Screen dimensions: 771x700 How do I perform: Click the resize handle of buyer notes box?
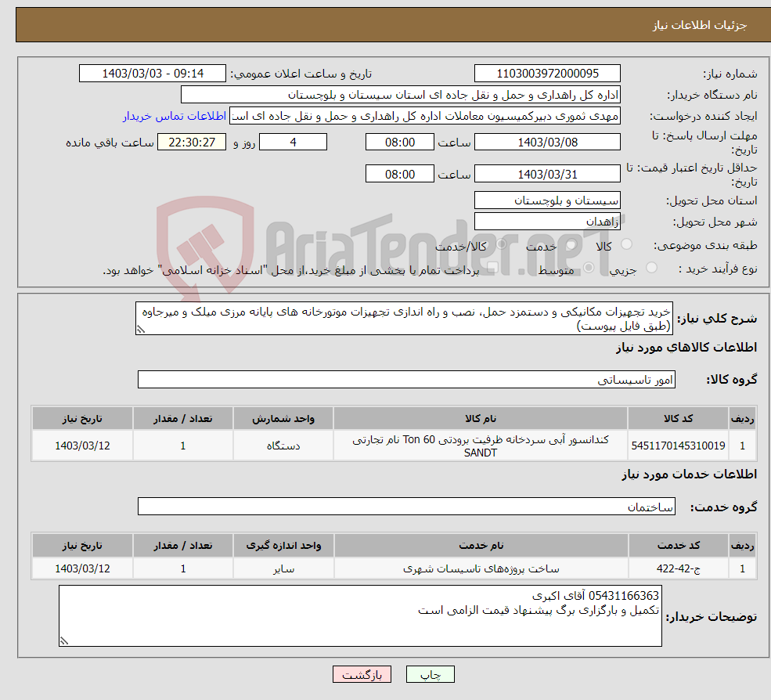(x=64, y=641)
